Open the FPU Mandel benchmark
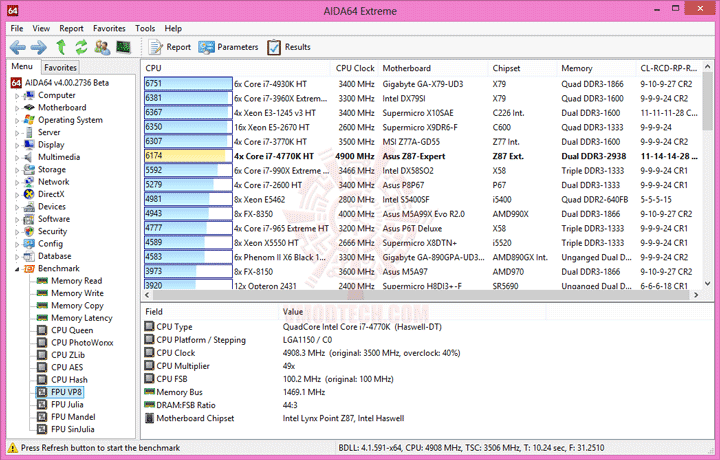 click(73, 417)
